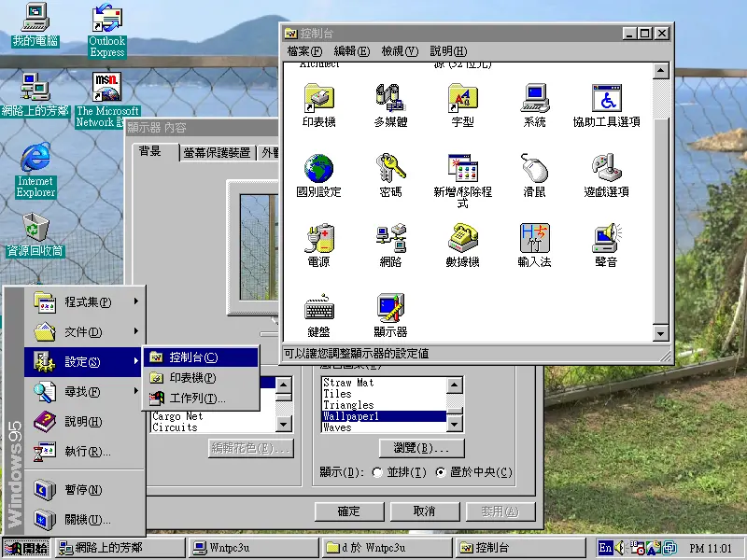747x560 pixels.
Task: Switch to the 網路上的芳鄰 taskbar button
Action: coord(120,548)
